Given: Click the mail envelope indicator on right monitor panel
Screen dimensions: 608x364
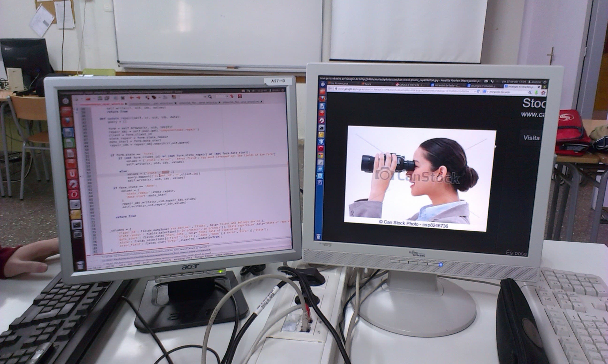Looking at the screenshot, I should tap(486, 81).
